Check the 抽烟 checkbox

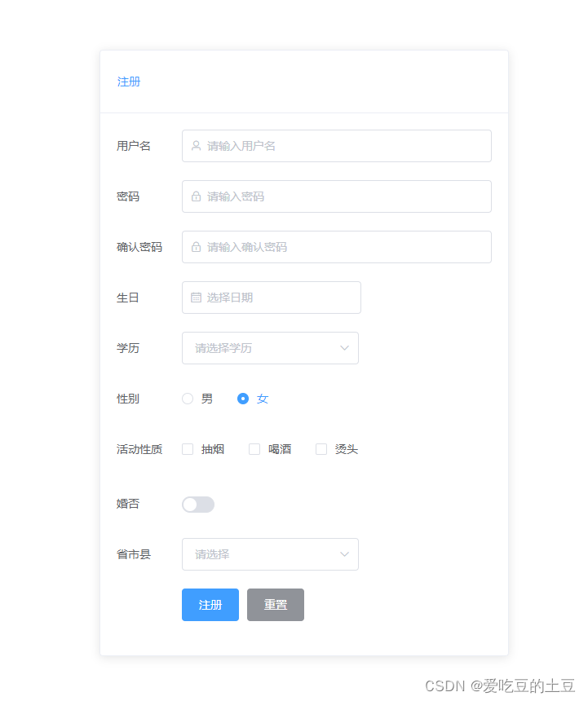(x=188, y=449)
